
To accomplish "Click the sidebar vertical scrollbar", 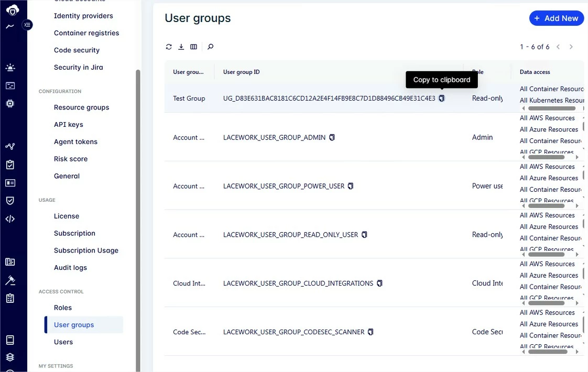I will [x=138, y=221].
